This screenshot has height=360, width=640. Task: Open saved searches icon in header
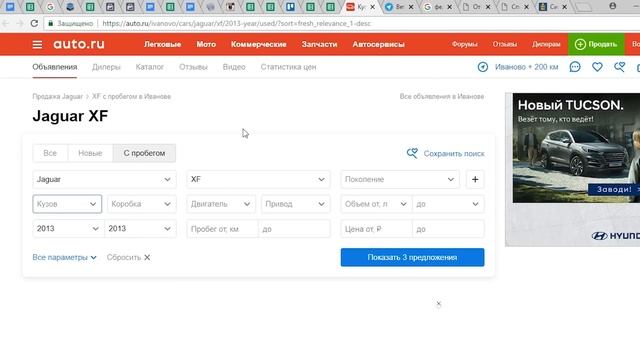click(x=620, y=67)
